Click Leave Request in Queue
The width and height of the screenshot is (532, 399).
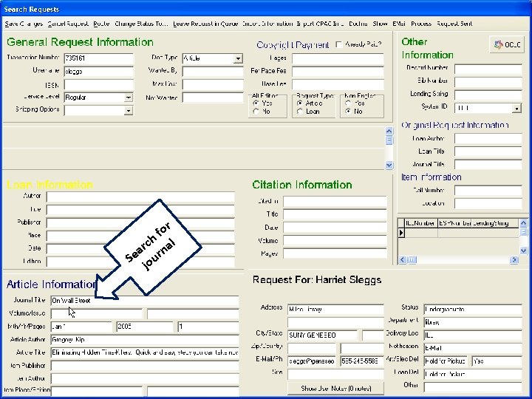(x=205, y=24)
